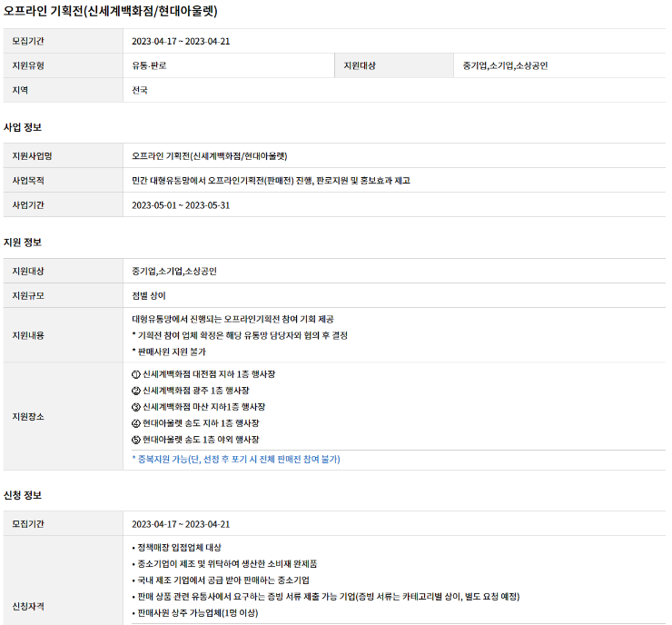This screenshot has height=625, width=672.
Task: Click location ④ 현대아울렛 송도 지하 1층 행사장
Action: point(195,423)
